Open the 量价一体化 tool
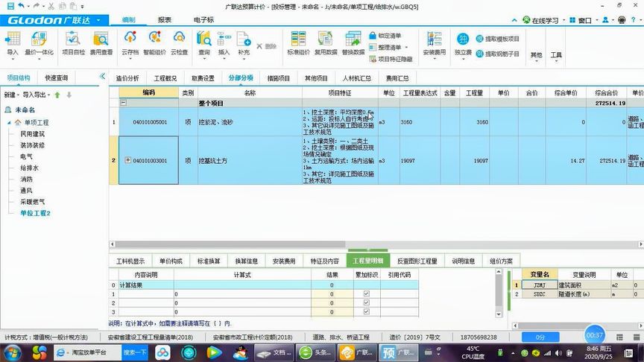 coord(39,43)
